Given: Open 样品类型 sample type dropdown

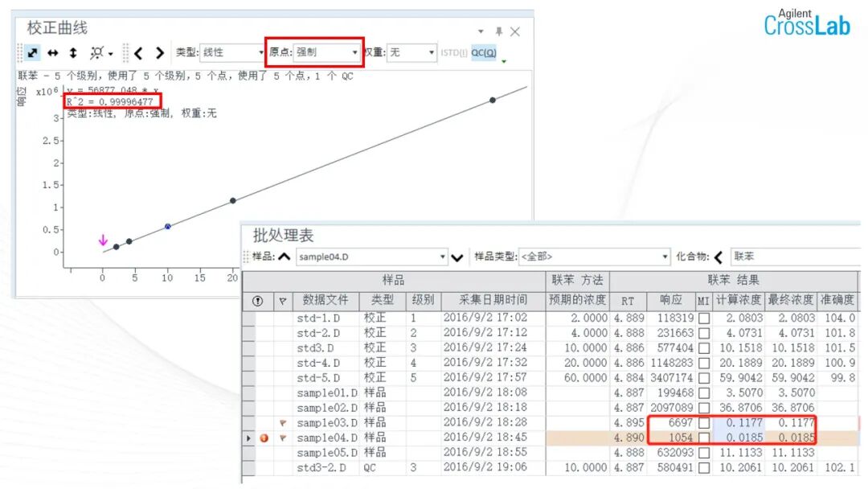Looking at the screenshot, I should pyautogui.click(x=594, y=257).
